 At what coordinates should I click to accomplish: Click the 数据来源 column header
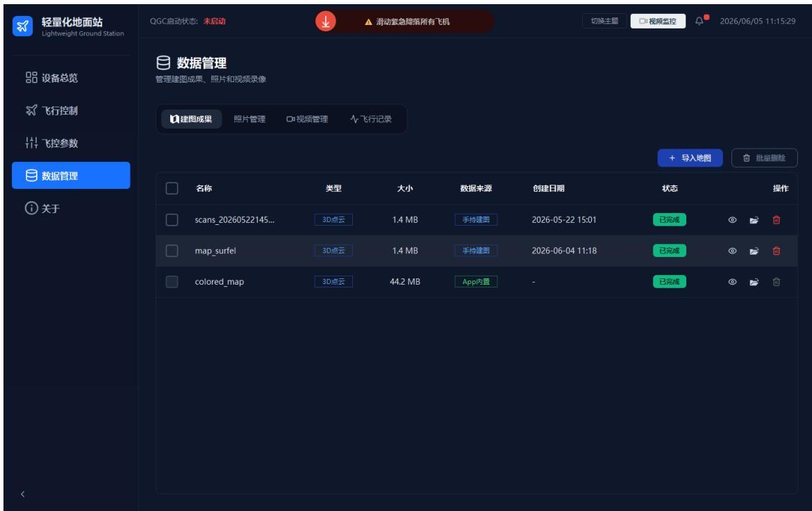click(476, 188)
